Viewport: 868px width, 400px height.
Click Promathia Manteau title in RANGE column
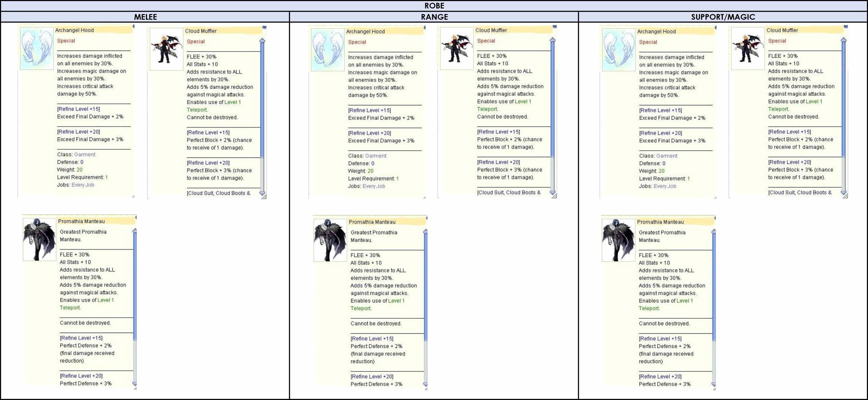tap(372, 222)
